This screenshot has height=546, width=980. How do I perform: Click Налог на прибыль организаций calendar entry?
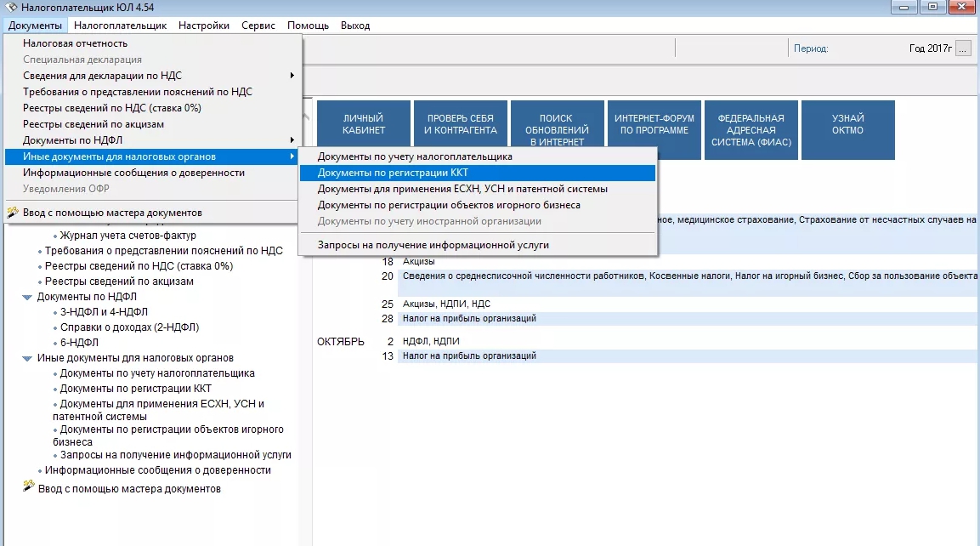[x=469, y=319]
